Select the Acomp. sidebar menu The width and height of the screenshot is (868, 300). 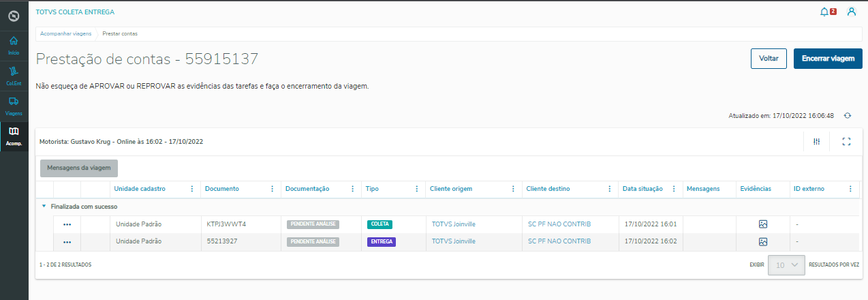14,136
